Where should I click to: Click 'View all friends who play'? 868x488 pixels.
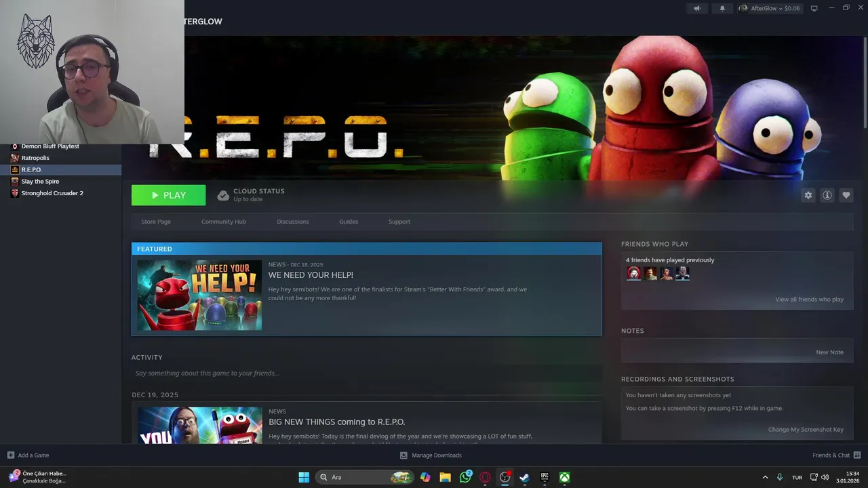[x=809, y=300]
